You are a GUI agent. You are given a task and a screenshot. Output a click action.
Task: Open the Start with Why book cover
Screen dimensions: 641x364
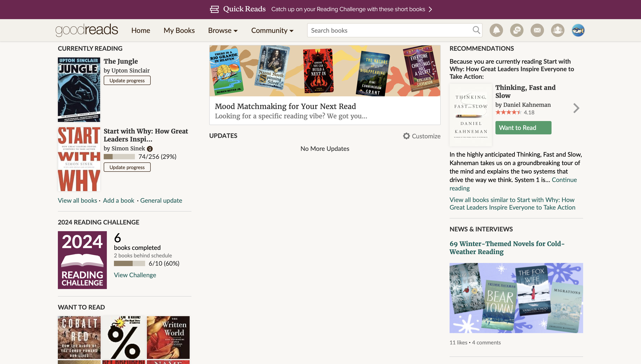[79, 159]
